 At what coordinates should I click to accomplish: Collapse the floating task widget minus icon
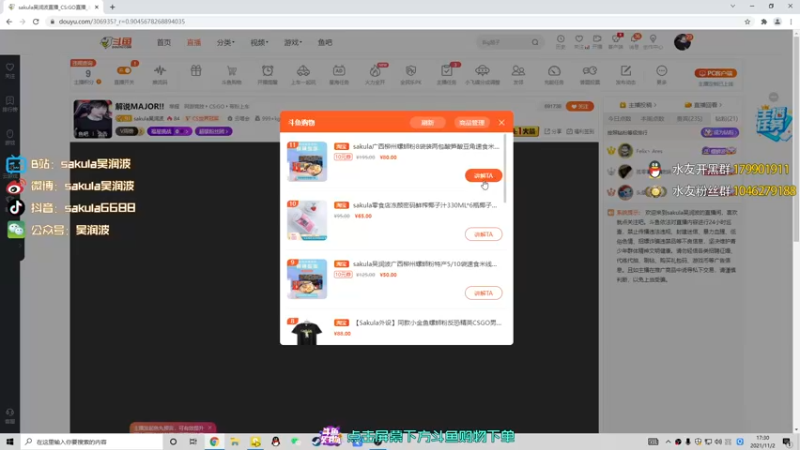pos(773,97)
